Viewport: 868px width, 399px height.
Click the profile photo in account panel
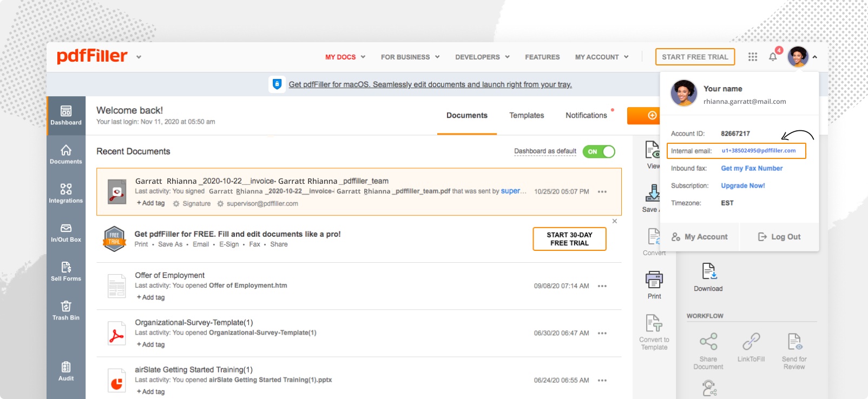[x=684, y=93]
